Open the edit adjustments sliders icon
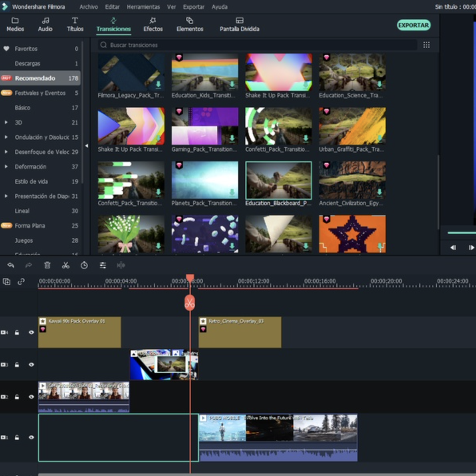 pos(103,265)
